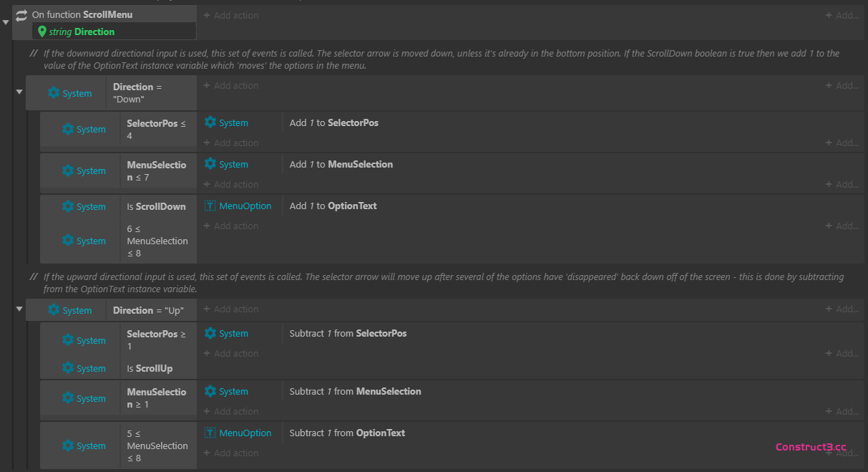Collapse the ScrollMenu function event block

point(6,22)
